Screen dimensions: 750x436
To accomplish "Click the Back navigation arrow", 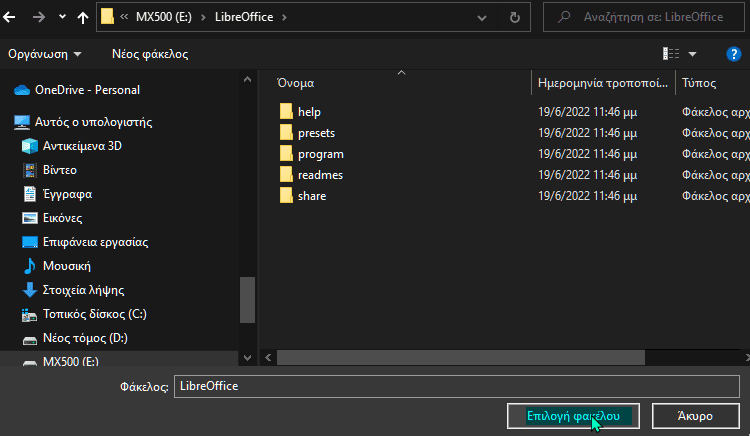I will click(x=13, y=17).
